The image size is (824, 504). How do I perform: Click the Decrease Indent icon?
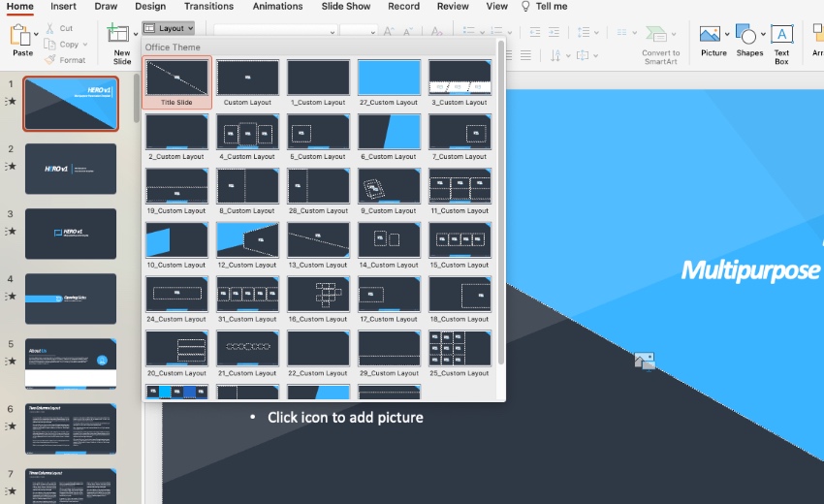tap(535, 32)
